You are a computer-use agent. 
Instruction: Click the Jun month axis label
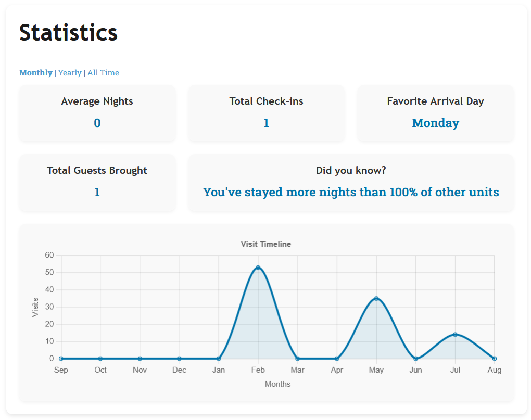(415, 370)
